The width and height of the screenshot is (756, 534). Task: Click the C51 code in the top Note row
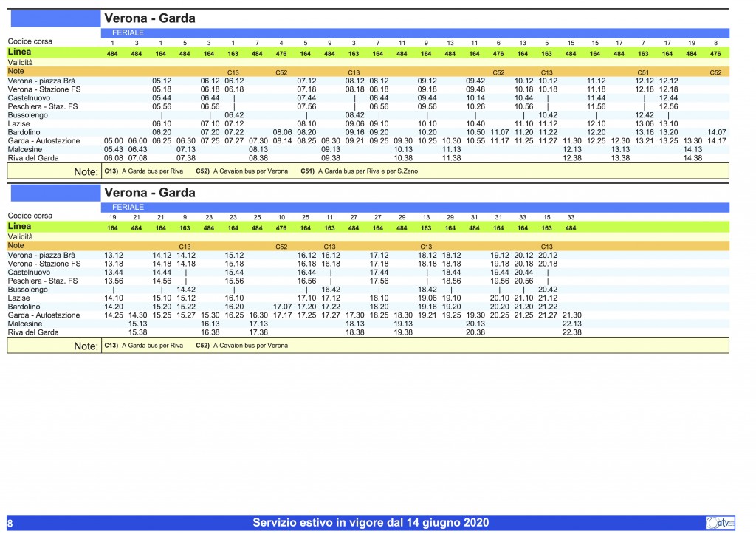pyautogui.click(x=643, y=72)
